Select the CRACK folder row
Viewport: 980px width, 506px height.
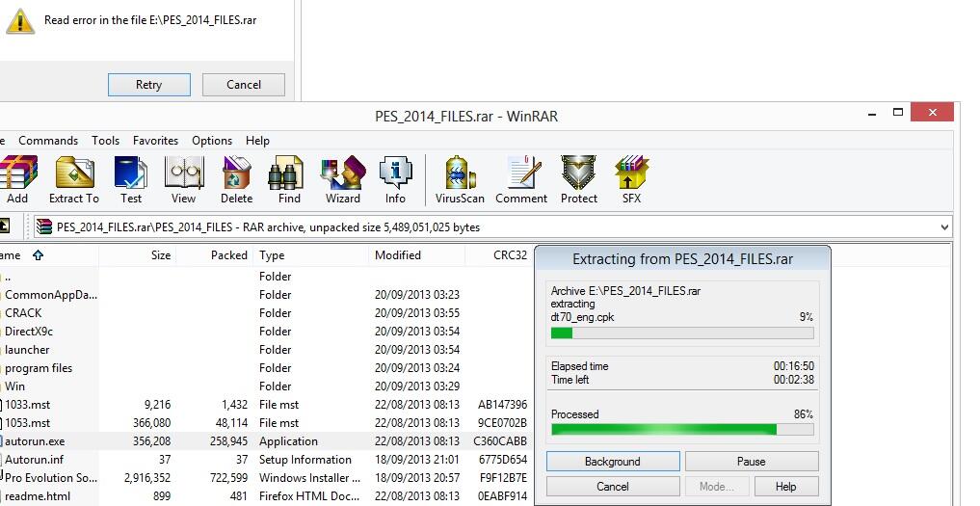[x=266, y=312]
